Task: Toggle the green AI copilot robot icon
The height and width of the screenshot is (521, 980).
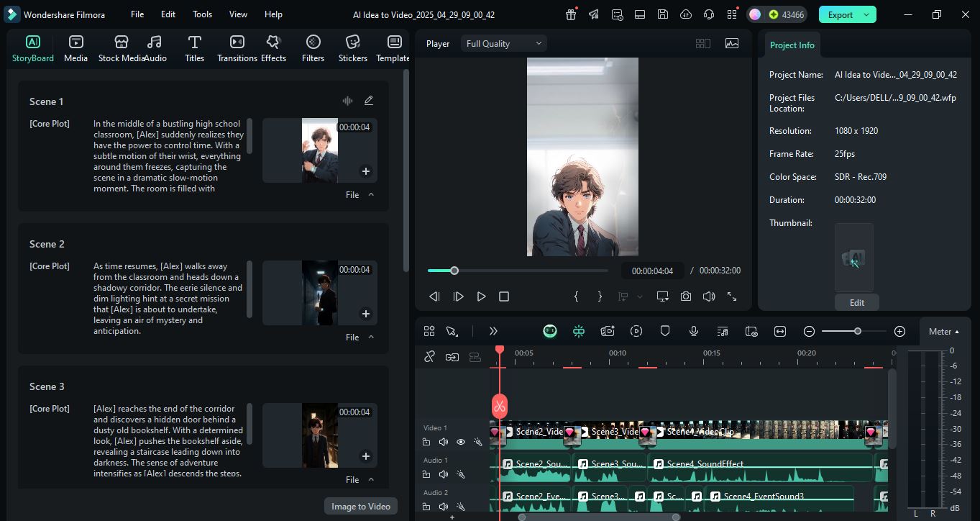Action: click(550, 331)
